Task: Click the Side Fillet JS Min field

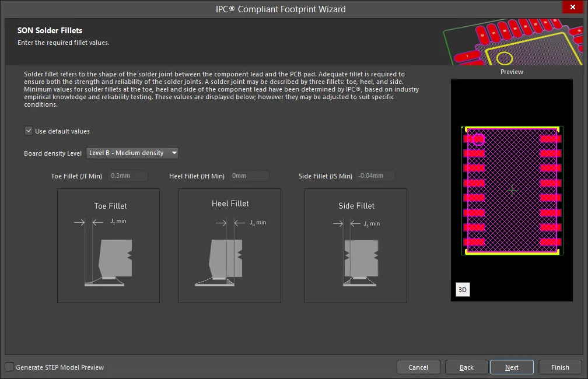Action: (375, 176)
